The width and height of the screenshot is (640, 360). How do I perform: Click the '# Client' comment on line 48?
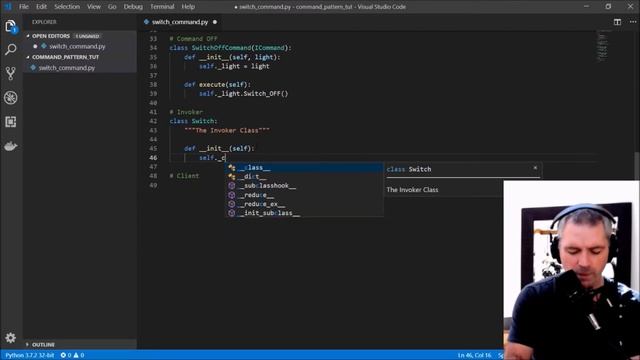(184, 176)
